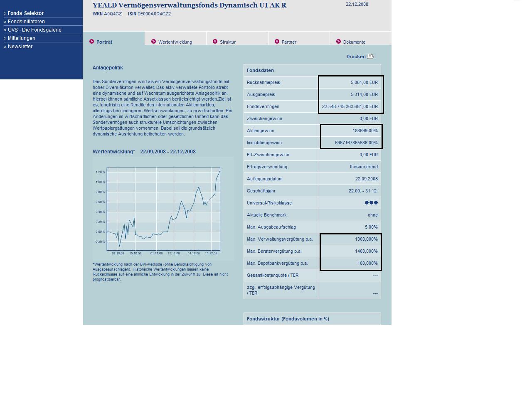Click the Aktiengewinn value 188699,00%
532x399 pixels.
click(x=365, y=131)
